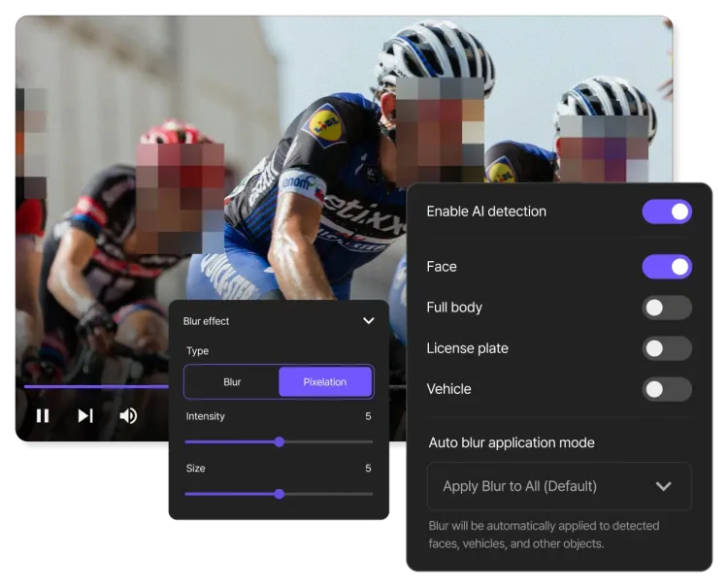Enable the License plate detection toggle
Viewport: 728px width, 587px height.
[667, 348]
